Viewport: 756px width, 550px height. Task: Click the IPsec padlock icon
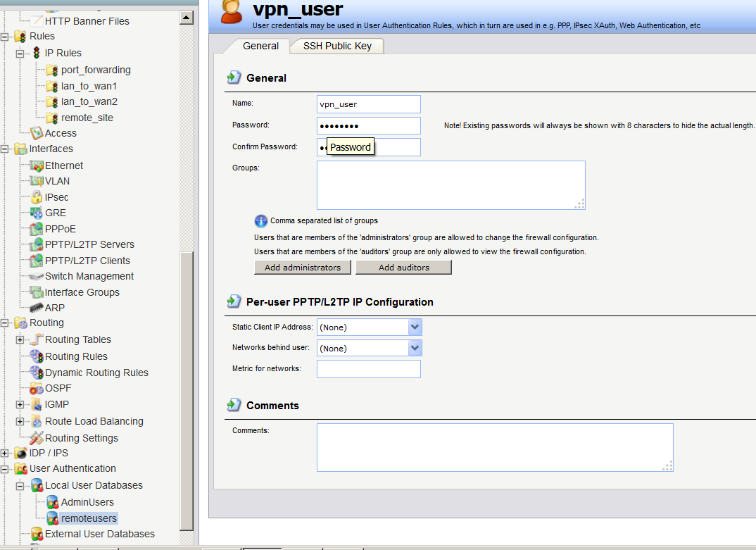(x=37, y=197)
